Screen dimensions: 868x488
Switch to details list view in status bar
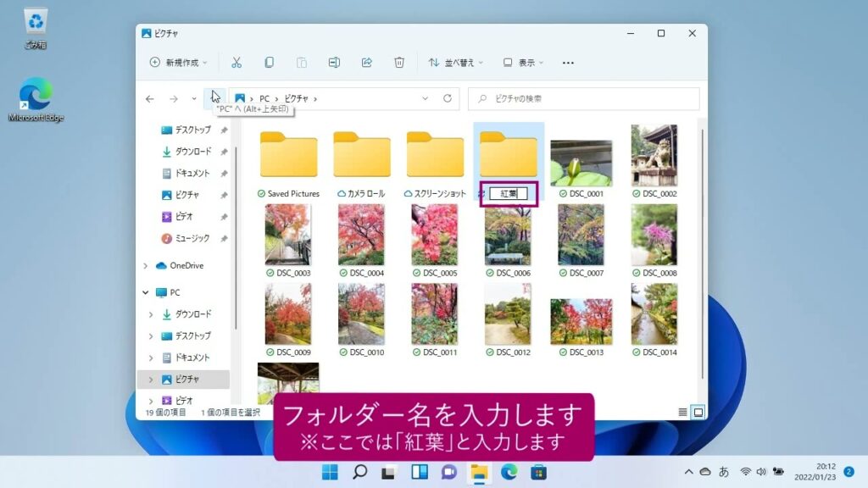click(x=682, y=413)
